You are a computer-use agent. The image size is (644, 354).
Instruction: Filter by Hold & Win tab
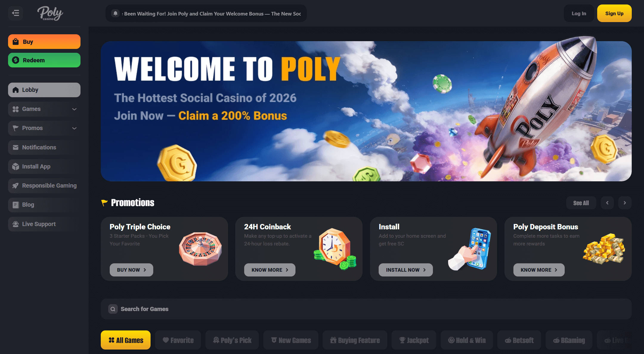click(467, 340)
